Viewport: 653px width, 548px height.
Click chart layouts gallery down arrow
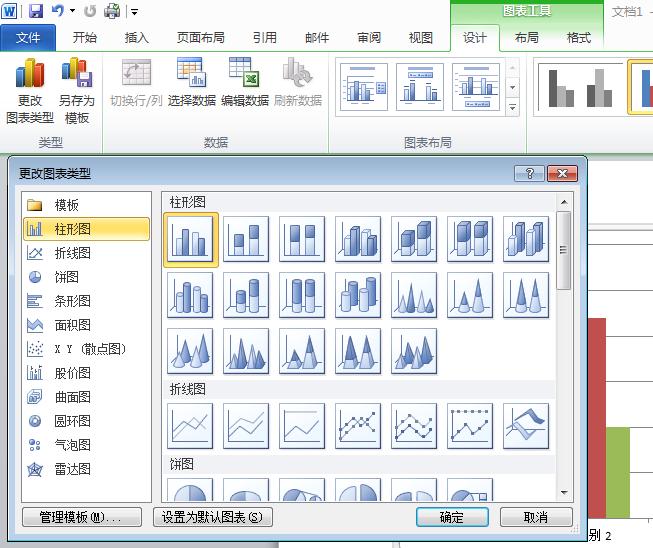513,87
